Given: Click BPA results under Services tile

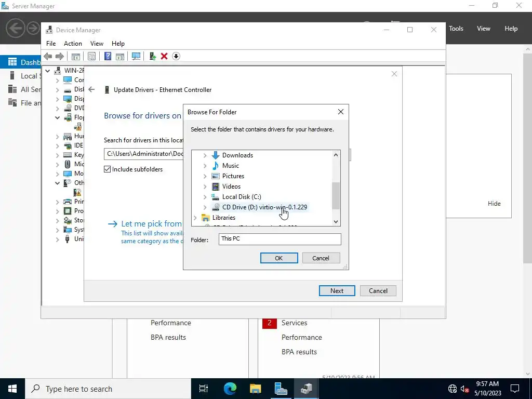Looking at the screenshot, I should click(299, 352).
